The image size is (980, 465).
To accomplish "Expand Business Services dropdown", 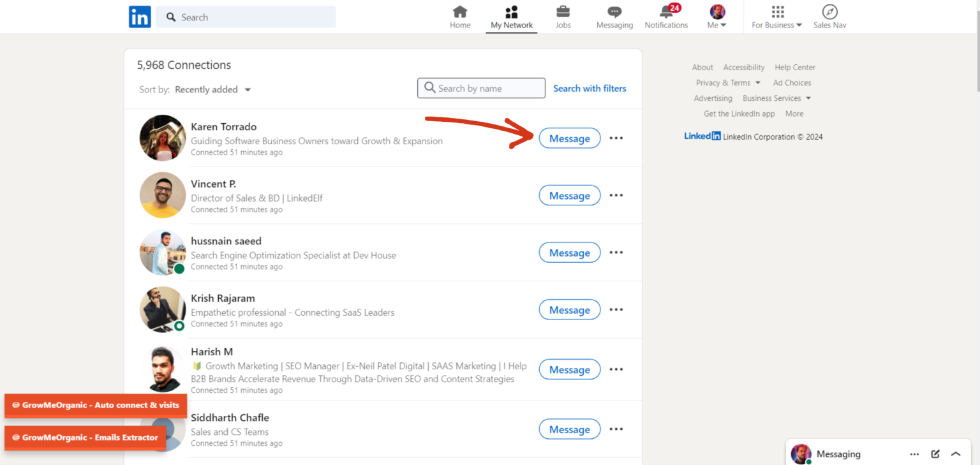I will (x=776, y=98).
